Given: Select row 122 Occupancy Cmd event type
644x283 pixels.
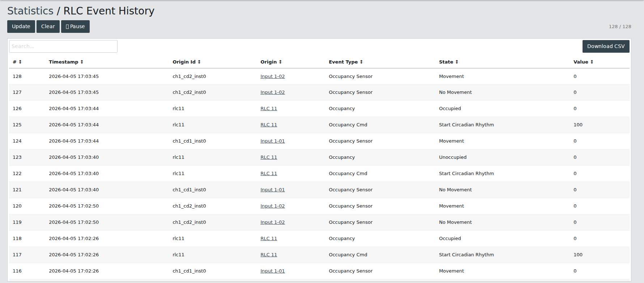Looking at the screenshot, I should (348, 173).
